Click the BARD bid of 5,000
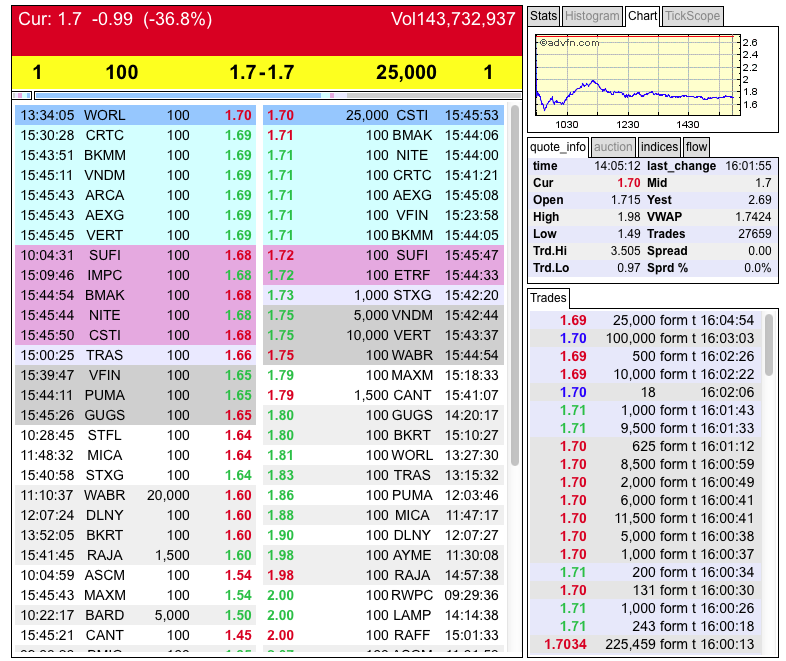The image size is (786, 661). [x=135, y=615]
